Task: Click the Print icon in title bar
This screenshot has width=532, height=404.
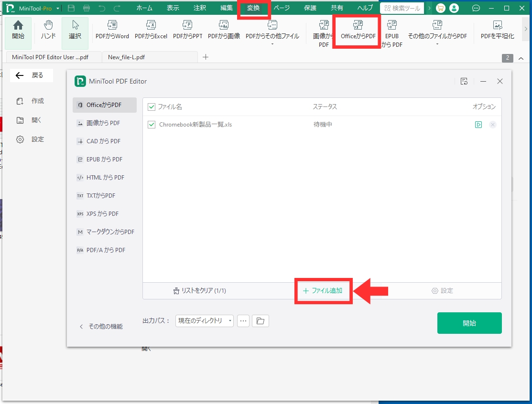Action: [87, 8]
